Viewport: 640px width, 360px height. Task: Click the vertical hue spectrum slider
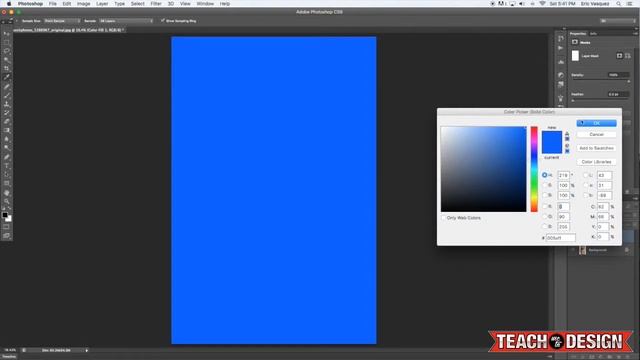534,169
